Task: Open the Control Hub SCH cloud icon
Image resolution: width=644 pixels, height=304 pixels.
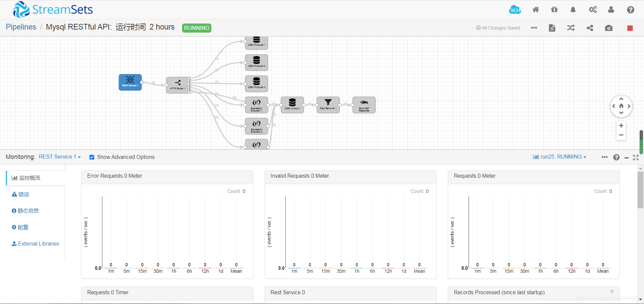Action: pos(515,10)
